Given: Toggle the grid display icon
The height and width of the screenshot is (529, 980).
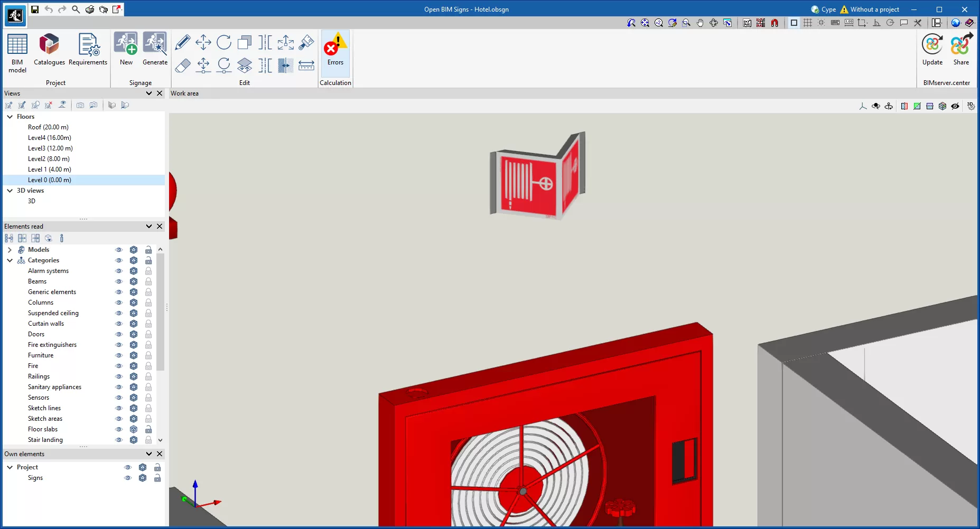Looking at the screenshot, I should coord(808,23).
